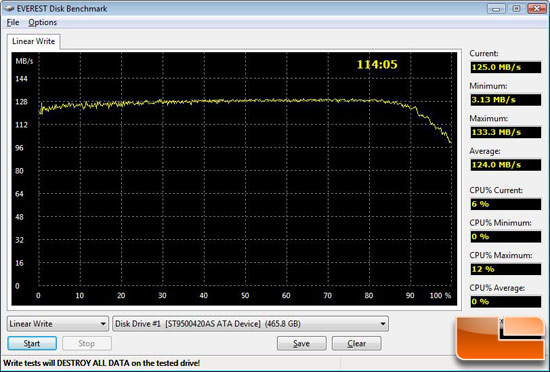
Task: Open the Options menu
Action: click(42, 22)
